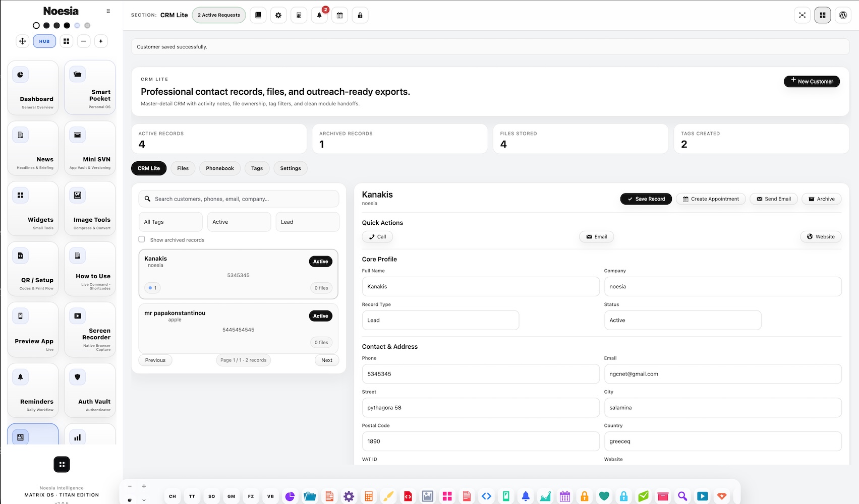
Task: Switch to the Files tab
Action: 183,168
